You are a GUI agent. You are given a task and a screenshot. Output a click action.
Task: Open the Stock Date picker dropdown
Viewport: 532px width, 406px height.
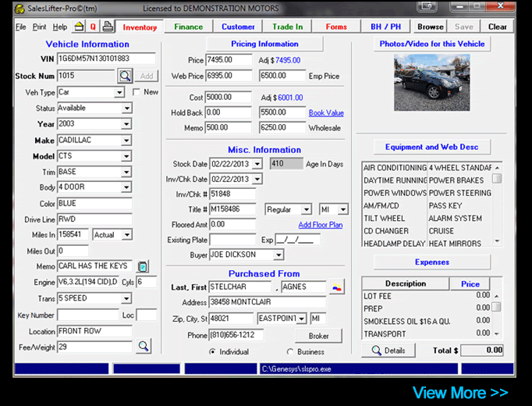(x=257, y=164)
